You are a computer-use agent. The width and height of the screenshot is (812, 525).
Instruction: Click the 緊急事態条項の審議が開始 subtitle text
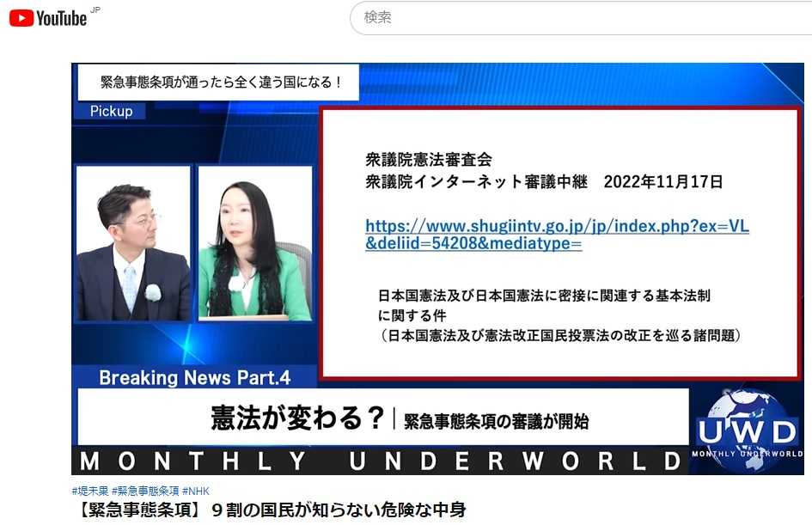click(497, 421)
